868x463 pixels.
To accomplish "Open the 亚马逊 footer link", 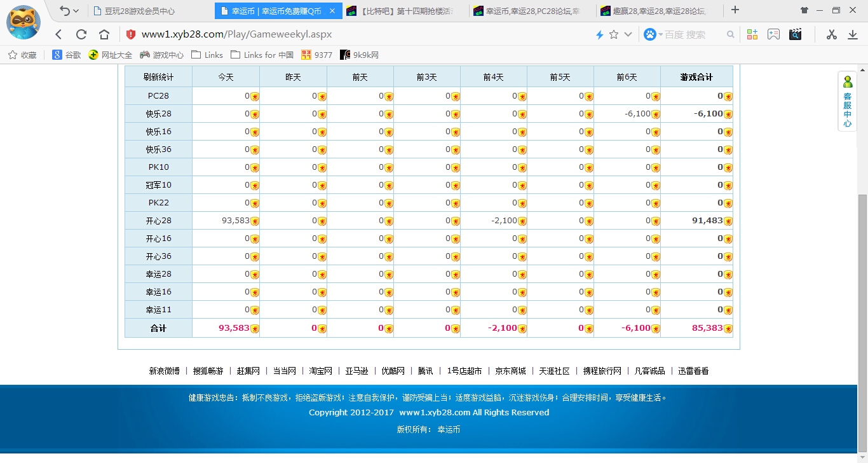I will pos(357,371).
